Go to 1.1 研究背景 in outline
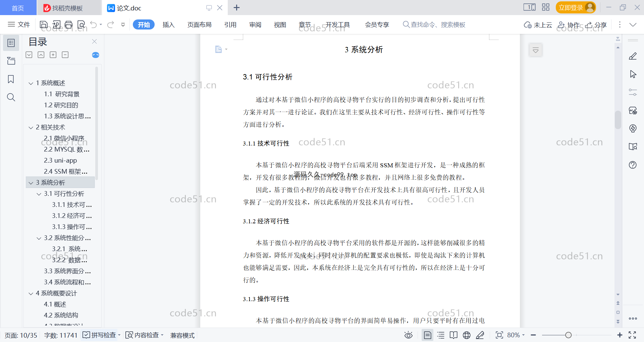Screen dimensions: 644x342 61,94
